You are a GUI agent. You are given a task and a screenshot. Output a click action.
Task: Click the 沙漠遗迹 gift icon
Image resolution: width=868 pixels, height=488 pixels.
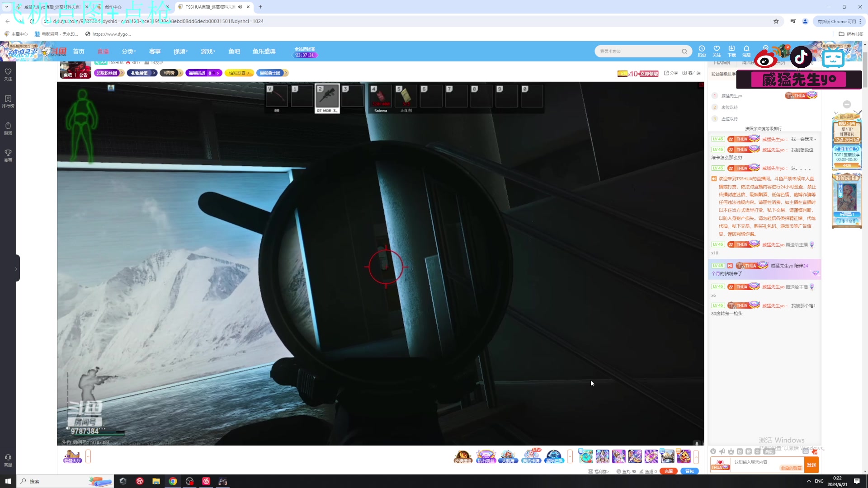[463, 456]
